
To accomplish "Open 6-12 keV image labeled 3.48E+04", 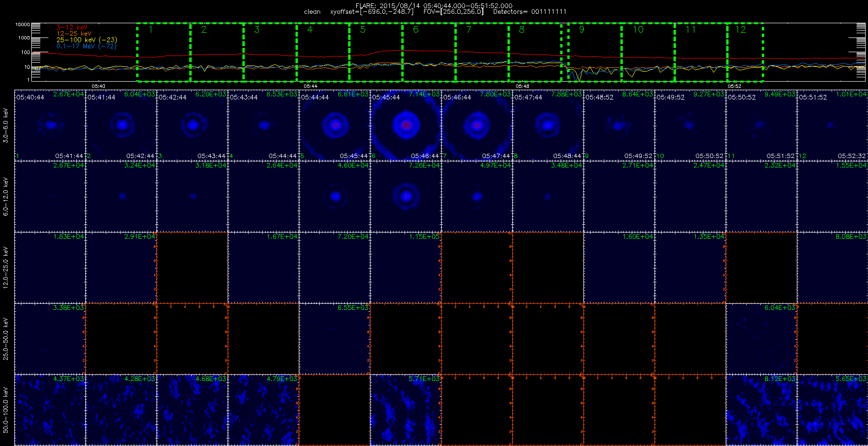I will tap(548, 196).
